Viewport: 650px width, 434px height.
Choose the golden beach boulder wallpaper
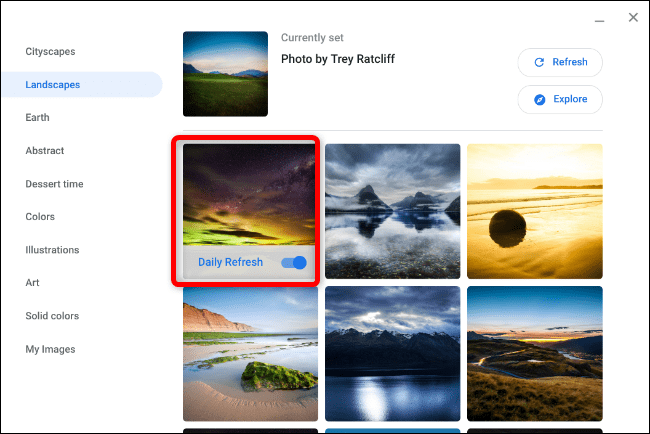(x=535, y=211)
